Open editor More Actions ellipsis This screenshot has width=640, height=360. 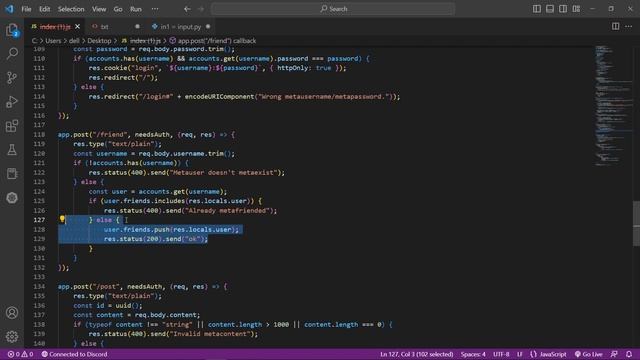pyautogui.click(x=629, y=27)
